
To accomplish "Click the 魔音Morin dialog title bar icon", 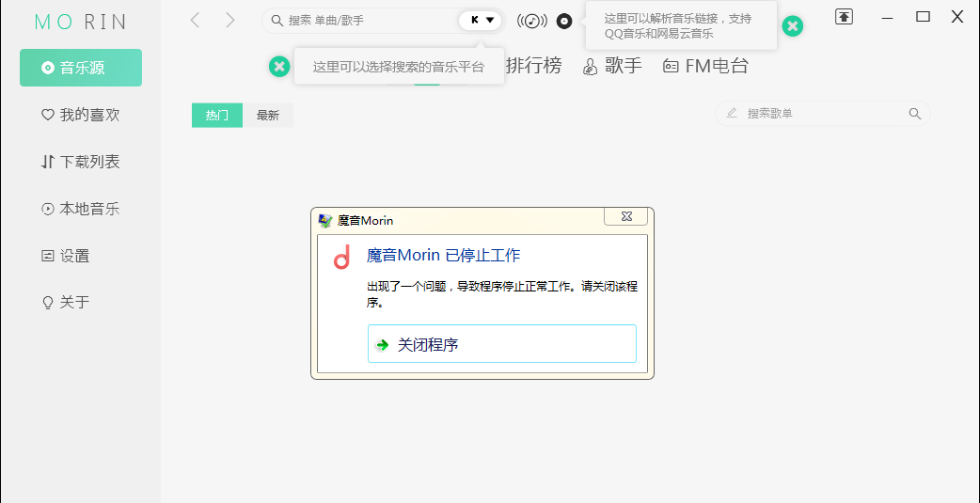I will 325,220.
